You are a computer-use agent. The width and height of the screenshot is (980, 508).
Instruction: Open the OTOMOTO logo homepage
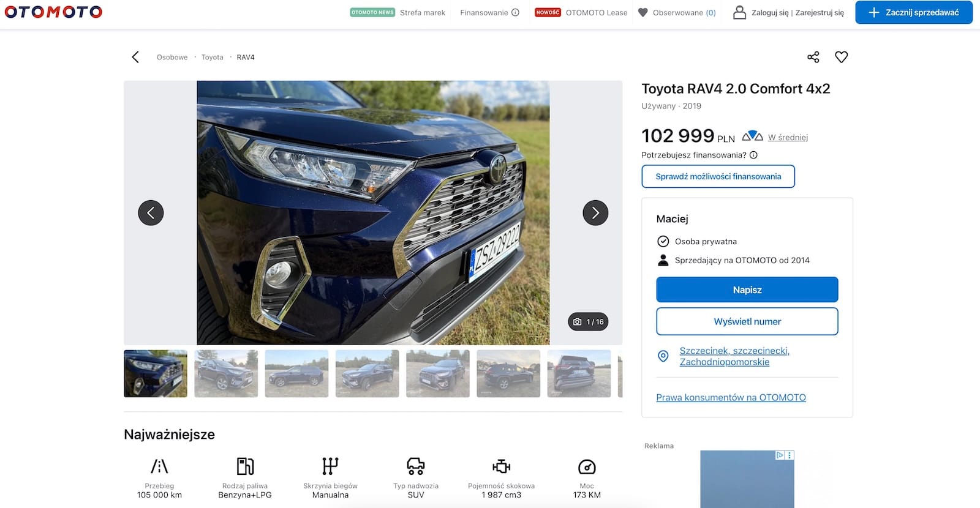tap(53, 12)
